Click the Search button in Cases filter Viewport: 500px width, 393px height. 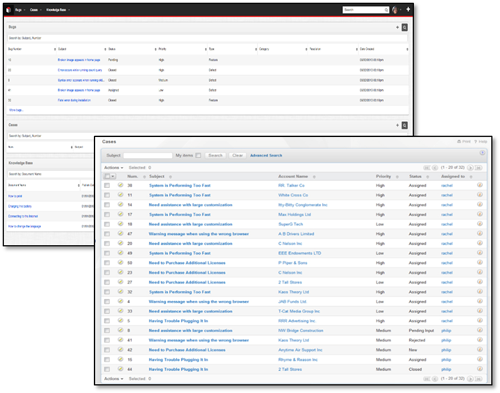(x=215, y=155)
